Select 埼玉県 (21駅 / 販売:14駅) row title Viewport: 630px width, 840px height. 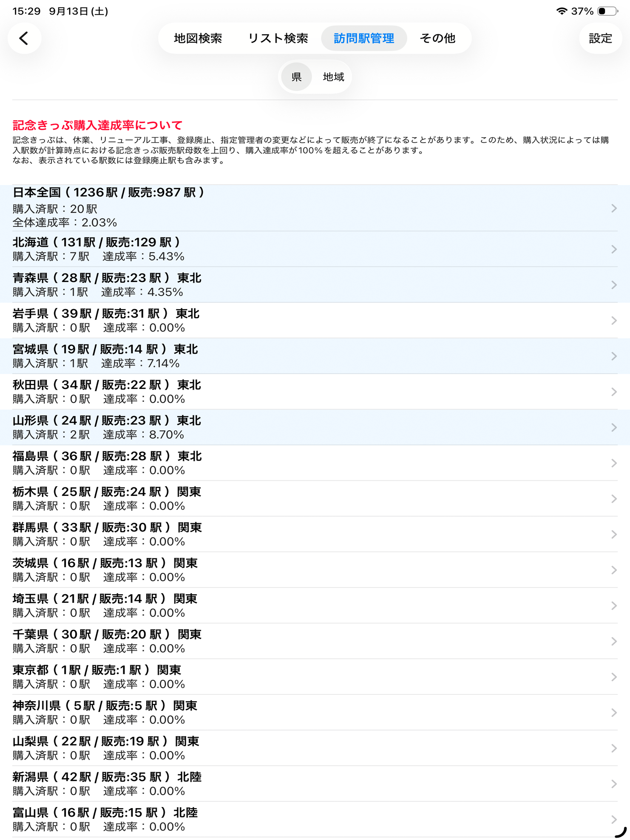pyautogui.click(x=105, y=599)
